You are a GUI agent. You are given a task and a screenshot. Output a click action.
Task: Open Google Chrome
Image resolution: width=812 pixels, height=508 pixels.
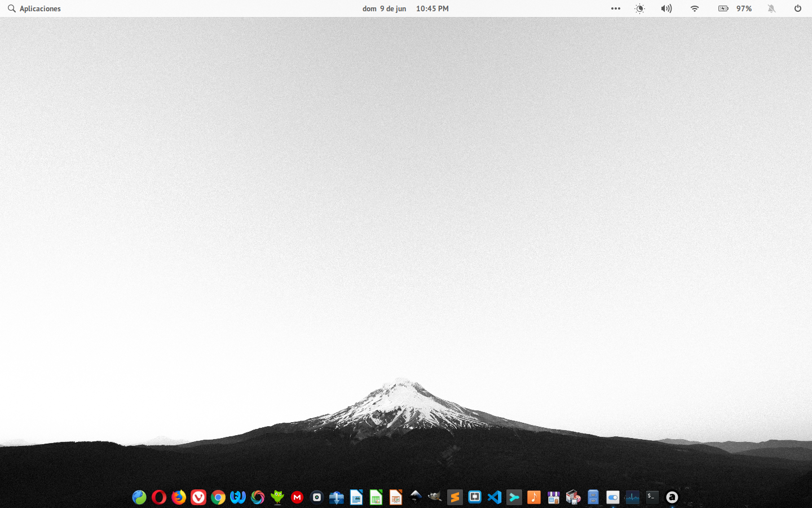coord(218,497)
